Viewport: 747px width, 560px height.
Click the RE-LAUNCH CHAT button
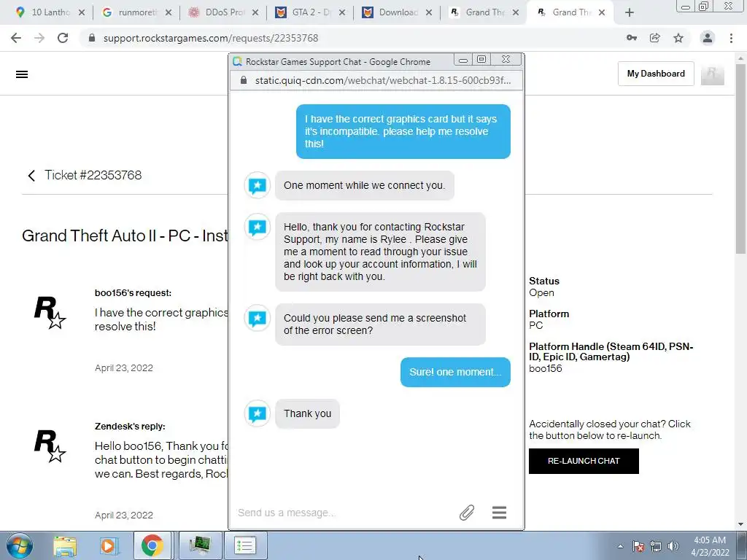pyautogui.click(x=584, y=461)
